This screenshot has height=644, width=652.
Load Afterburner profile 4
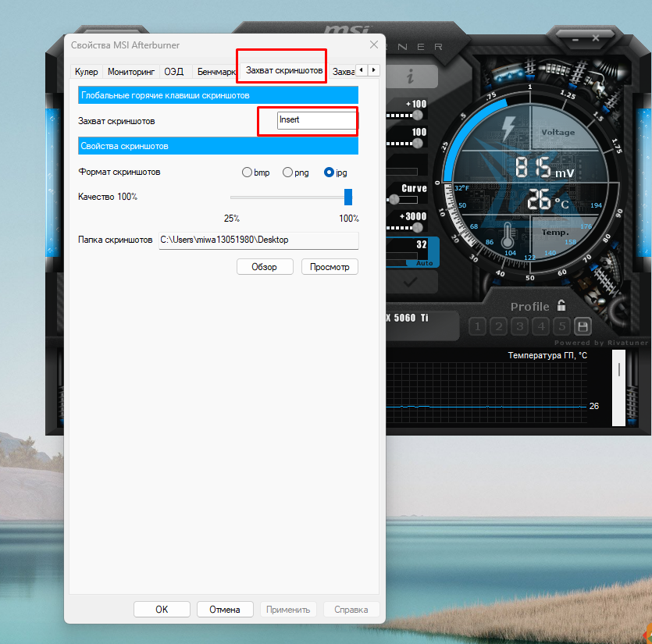541,326
